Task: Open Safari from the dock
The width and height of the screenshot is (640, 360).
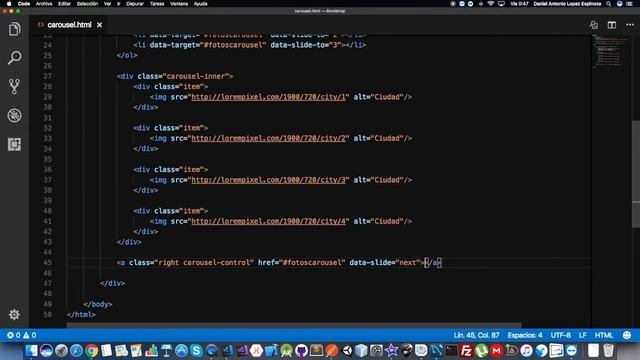Action: click(x=76, y=351)
